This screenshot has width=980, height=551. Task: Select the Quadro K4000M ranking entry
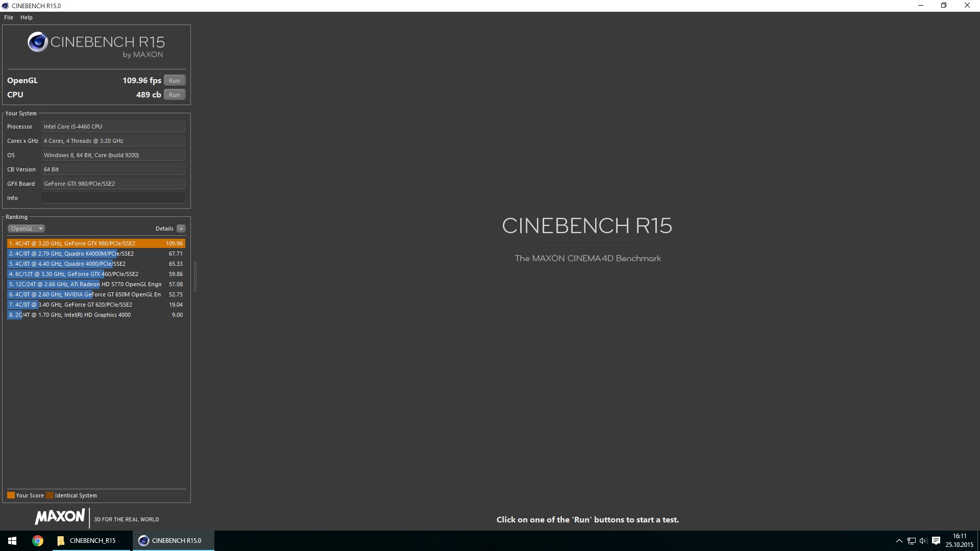point(96,254)
